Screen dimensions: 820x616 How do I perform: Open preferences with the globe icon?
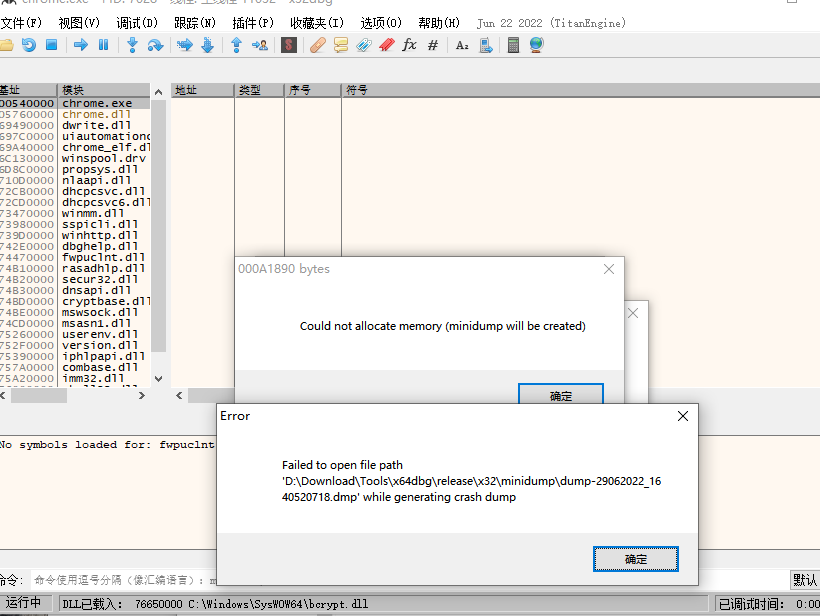536,45
